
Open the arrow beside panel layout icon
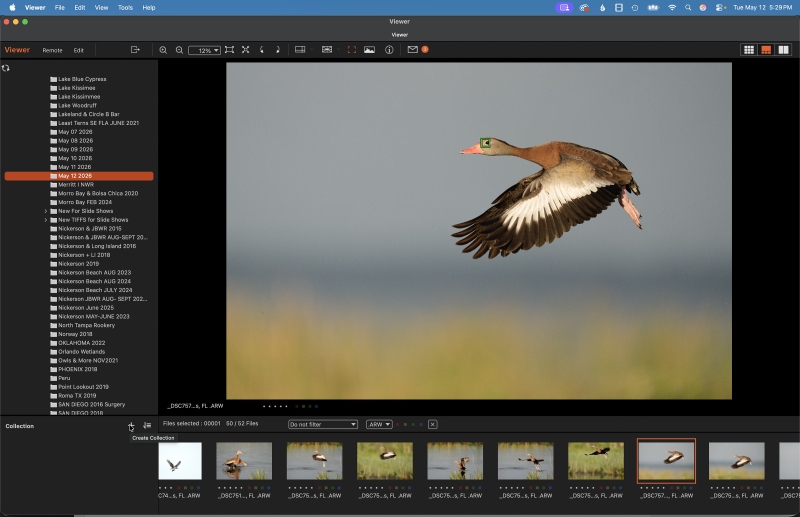click(x=310, y=50)
